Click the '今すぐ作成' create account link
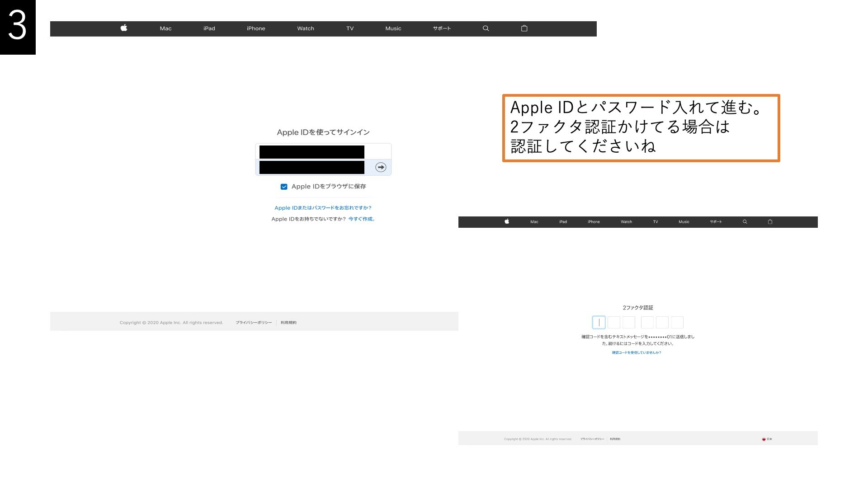This screenshot has width=868, height=488. point(361,219)
